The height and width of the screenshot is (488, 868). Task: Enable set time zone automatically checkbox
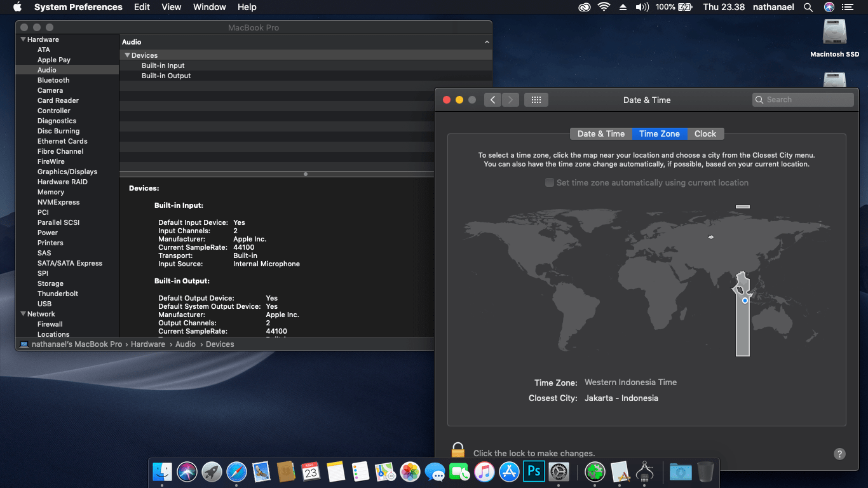[x=550, y=182]
